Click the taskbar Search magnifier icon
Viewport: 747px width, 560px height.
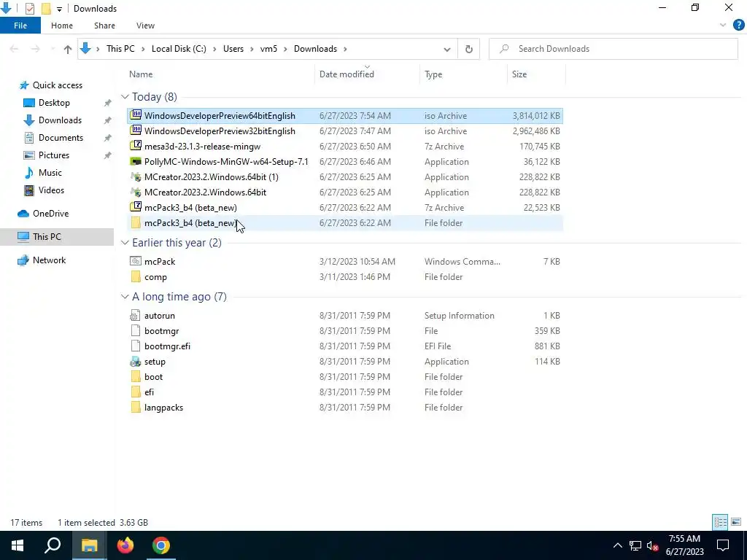pos(53,545)
